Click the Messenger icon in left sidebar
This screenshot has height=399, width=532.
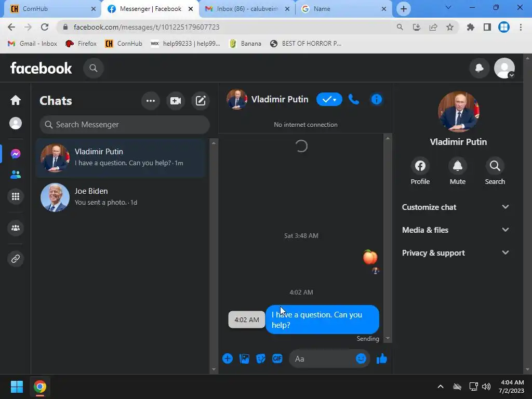(x=16, y=154)
